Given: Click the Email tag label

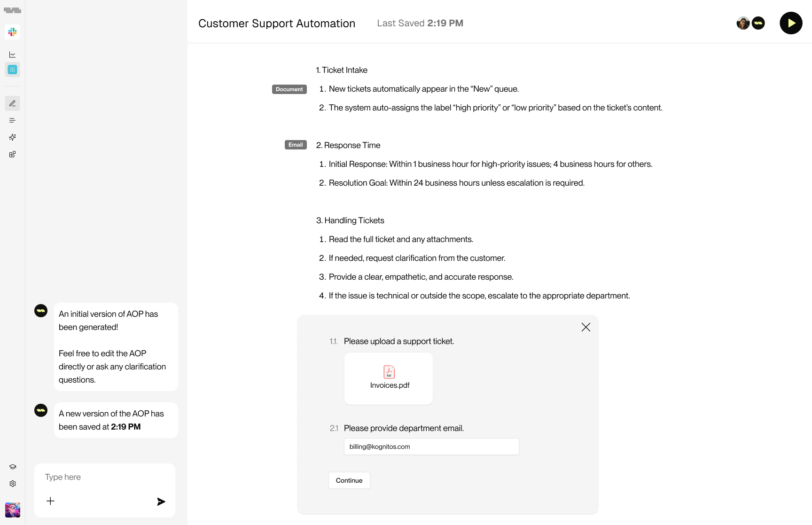Looking at the screenshot, I should 296,145.
